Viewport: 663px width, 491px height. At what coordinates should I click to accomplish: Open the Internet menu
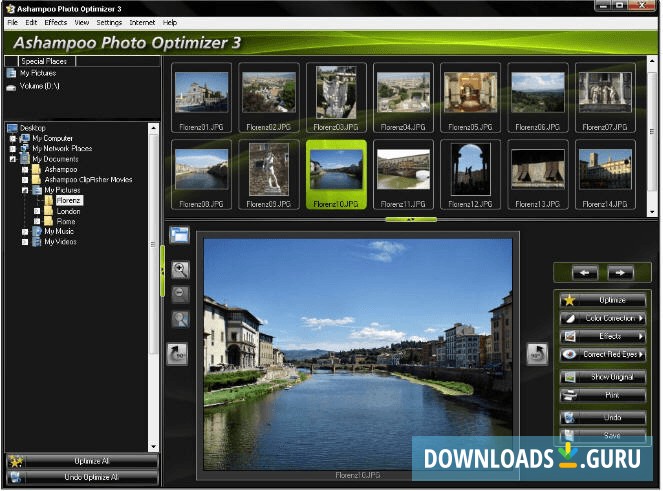[142, 22]
